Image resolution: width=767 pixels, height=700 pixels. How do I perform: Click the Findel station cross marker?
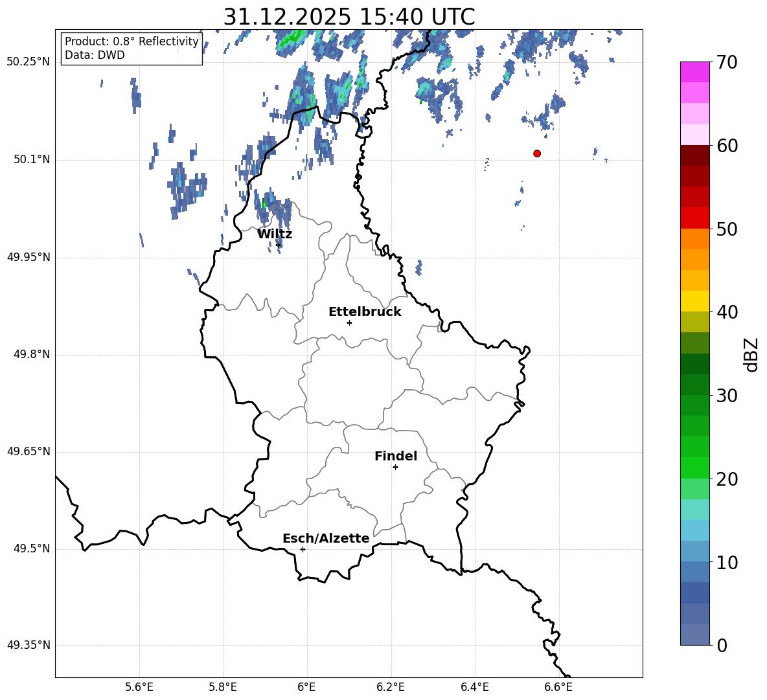[x=395, y=467]
